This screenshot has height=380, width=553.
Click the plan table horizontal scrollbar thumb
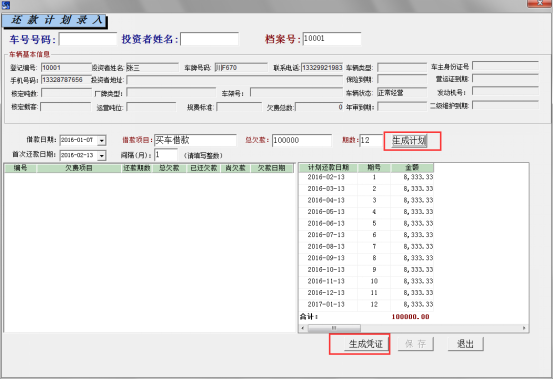[334, 328]
